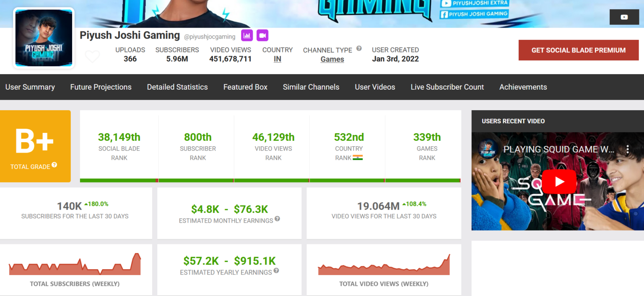Screen dimensions: 644x296
Task: Switch to Future Projections tab
Action: tap(101, 87)
